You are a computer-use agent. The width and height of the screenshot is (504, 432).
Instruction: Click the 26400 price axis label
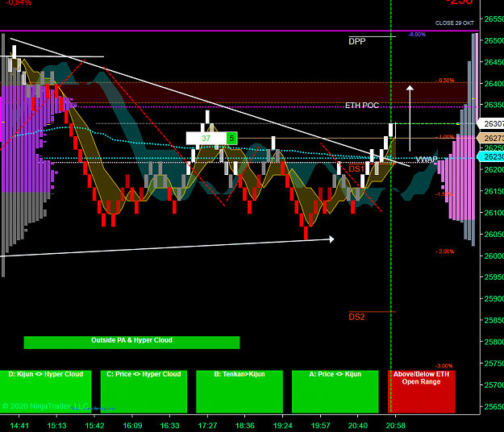[494, 84]
